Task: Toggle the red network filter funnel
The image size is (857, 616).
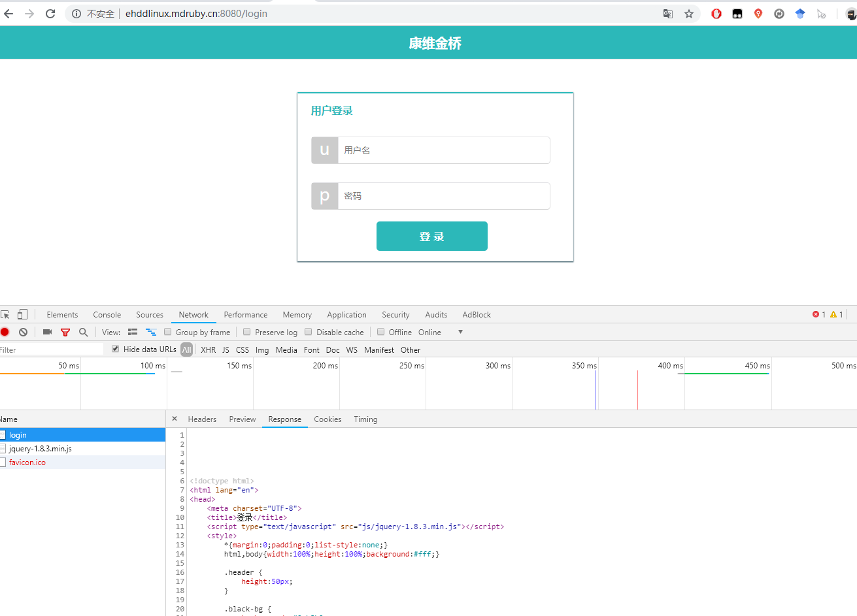Action: (65, 332)
